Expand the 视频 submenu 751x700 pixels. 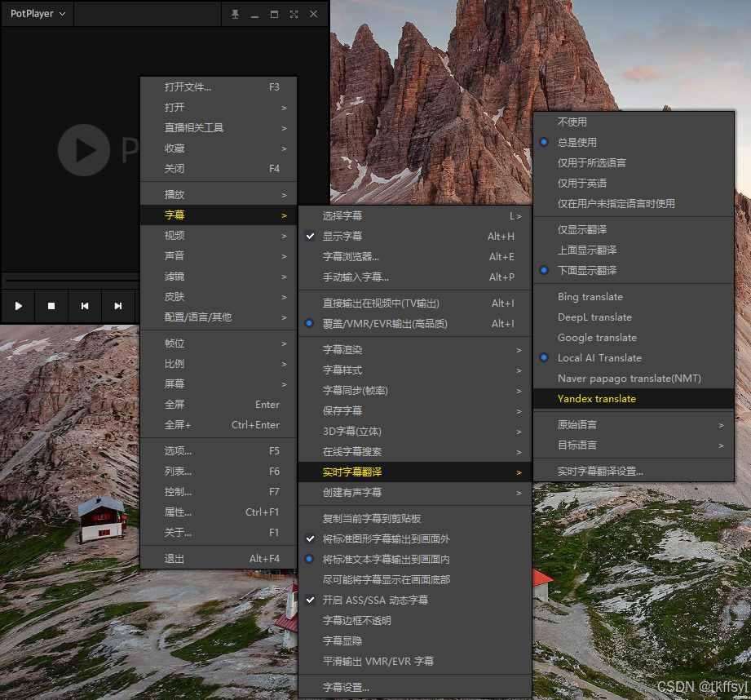[x=219, y=235]
